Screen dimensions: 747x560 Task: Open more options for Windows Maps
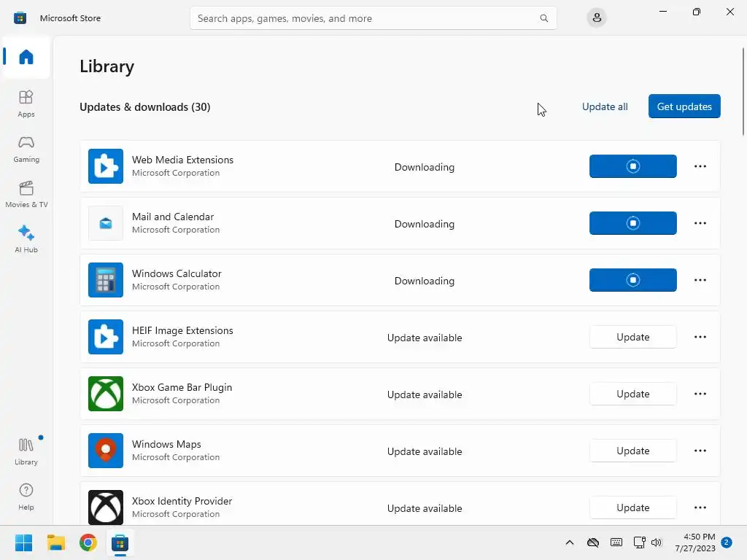[x=700, y=451]
